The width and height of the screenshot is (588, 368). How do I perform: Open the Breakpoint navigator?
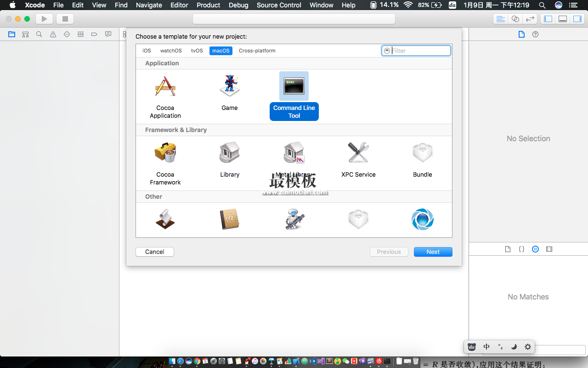(x=94, y=34)
